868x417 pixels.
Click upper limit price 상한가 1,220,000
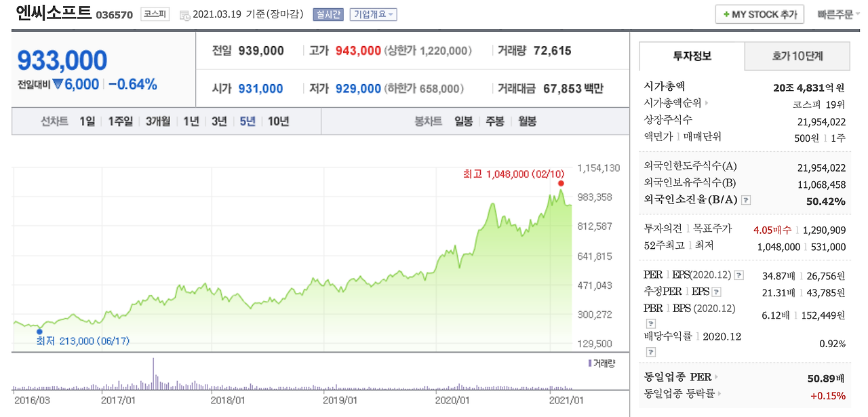[427, 51]
